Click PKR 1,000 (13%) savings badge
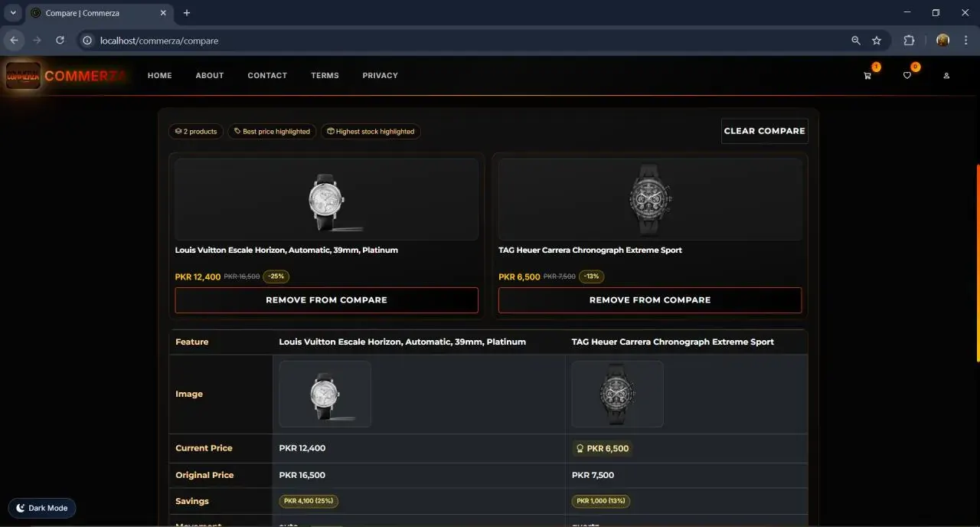Image resolution: width=980 pixels, height=527 pixels. click(x=601, y=501)
